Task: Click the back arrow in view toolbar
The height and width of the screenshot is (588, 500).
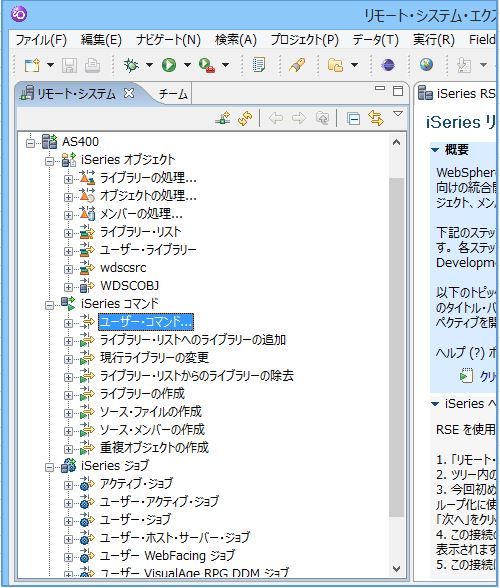Action: [x=276, y=118]
